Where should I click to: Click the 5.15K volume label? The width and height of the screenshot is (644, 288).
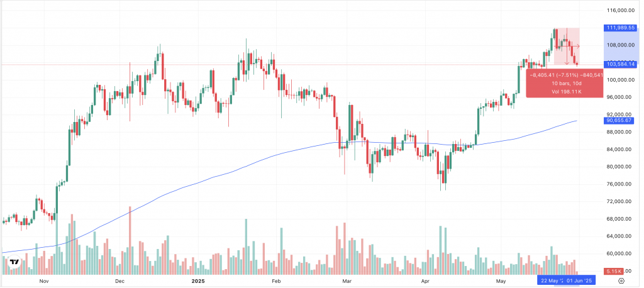click(613, 270)
